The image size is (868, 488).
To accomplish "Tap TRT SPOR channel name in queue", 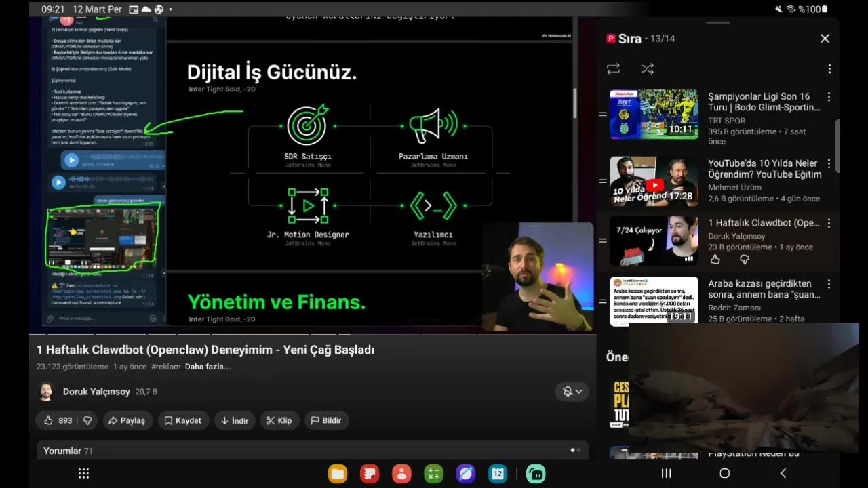I will pos(726,121).
